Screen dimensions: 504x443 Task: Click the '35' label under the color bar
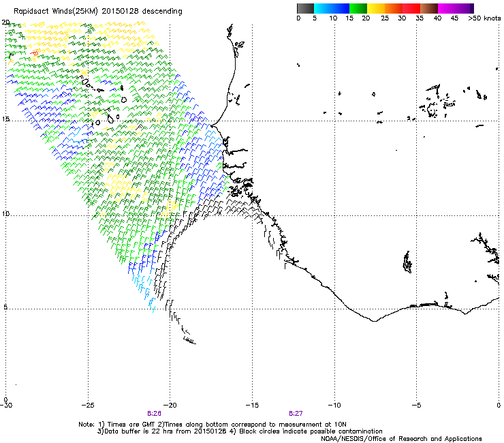pos(420,18)
